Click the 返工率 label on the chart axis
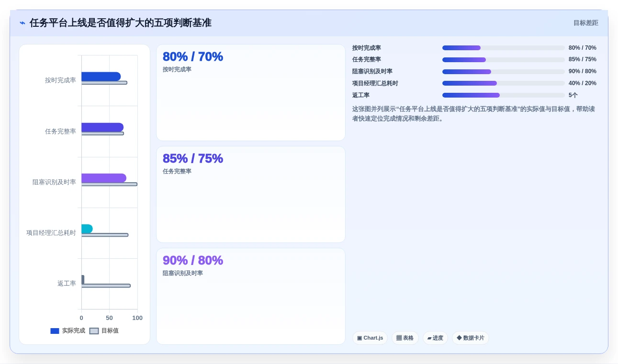Screen dimensions: 618x364 coord(67,284)
